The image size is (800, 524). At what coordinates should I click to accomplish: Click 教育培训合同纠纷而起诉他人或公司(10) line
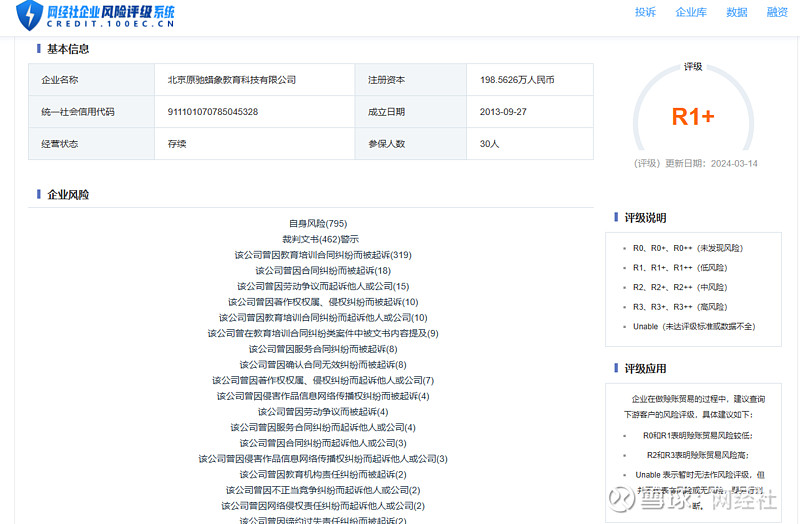tap(323, 318)
